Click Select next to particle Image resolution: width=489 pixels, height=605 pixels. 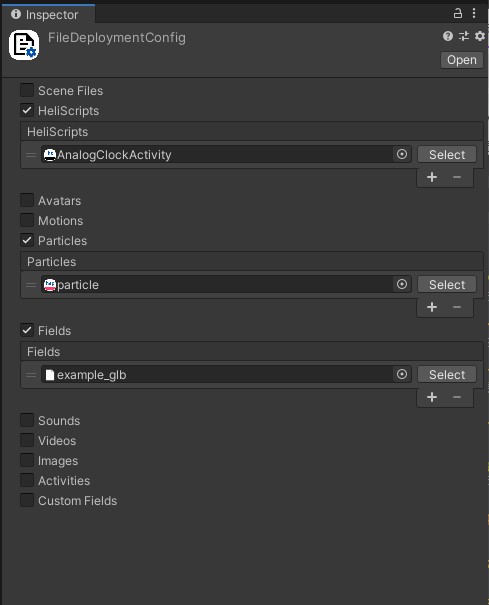click(x=447, y=285)
